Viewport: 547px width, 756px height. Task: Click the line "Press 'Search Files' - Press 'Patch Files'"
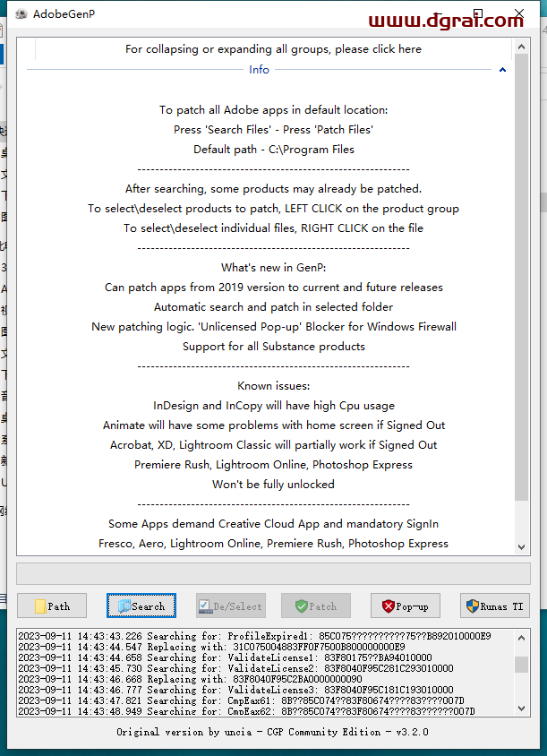pyautogui.click(x=273, y=130)
